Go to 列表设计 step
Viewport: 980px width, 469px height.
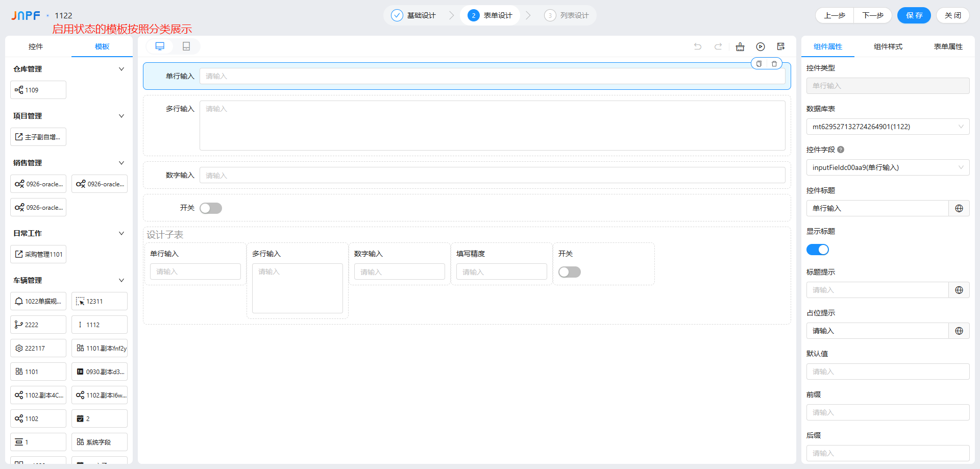pyautogui.click(x=567, y=15)
